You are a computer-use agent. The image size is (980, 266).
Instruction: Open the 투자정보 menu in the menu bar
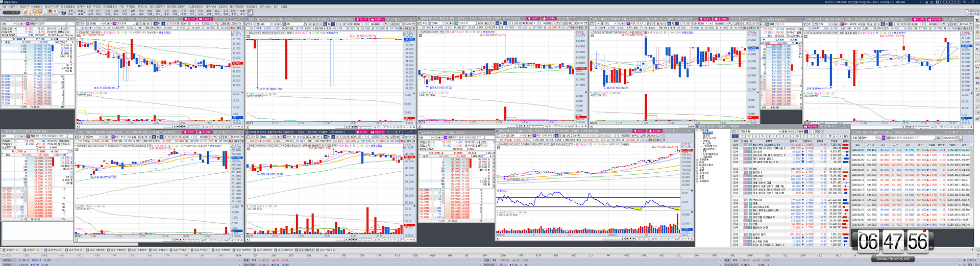click(131, 7)
